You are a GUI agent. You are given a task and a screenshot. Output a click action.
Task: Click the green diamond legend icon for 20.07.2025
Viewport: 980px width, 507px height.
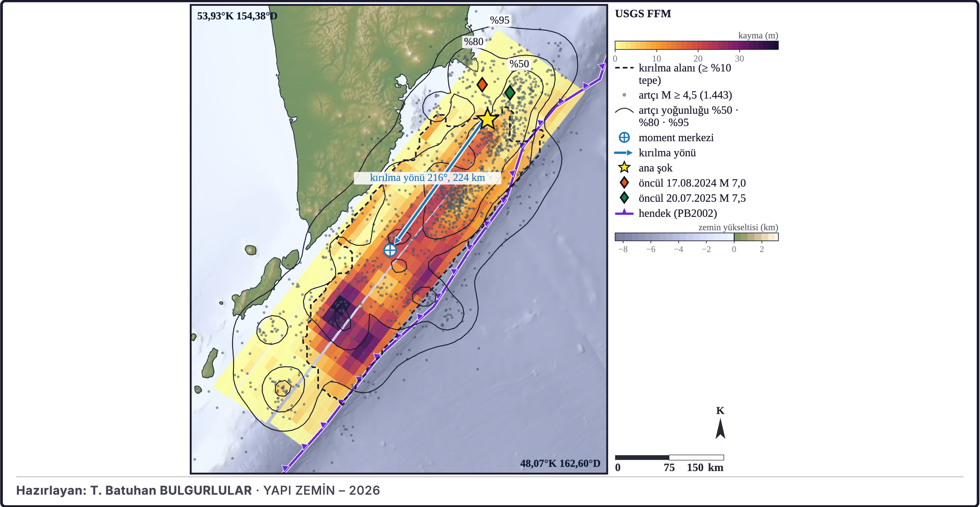coord(624,198)
